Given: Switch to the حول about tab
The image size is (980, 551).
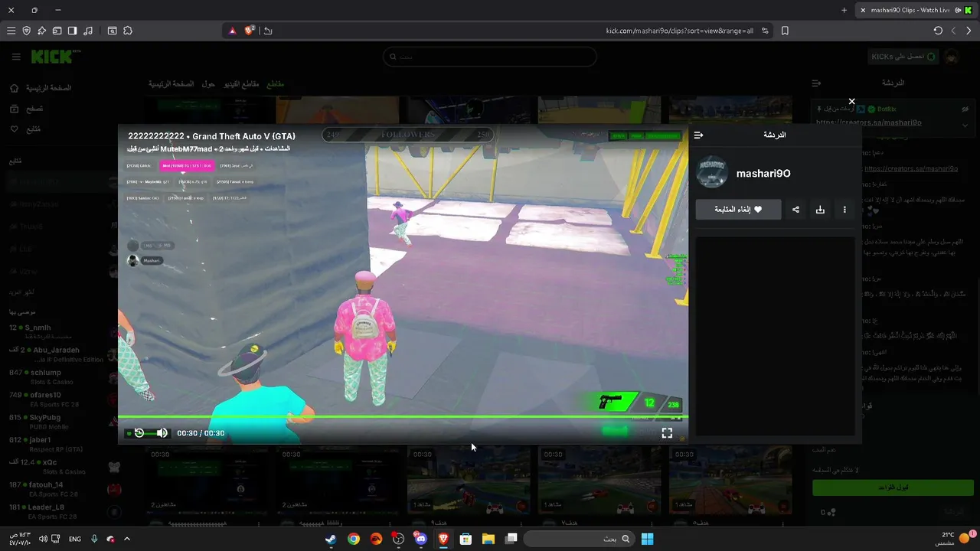Looking at the screenshot, I should (208, 83).
